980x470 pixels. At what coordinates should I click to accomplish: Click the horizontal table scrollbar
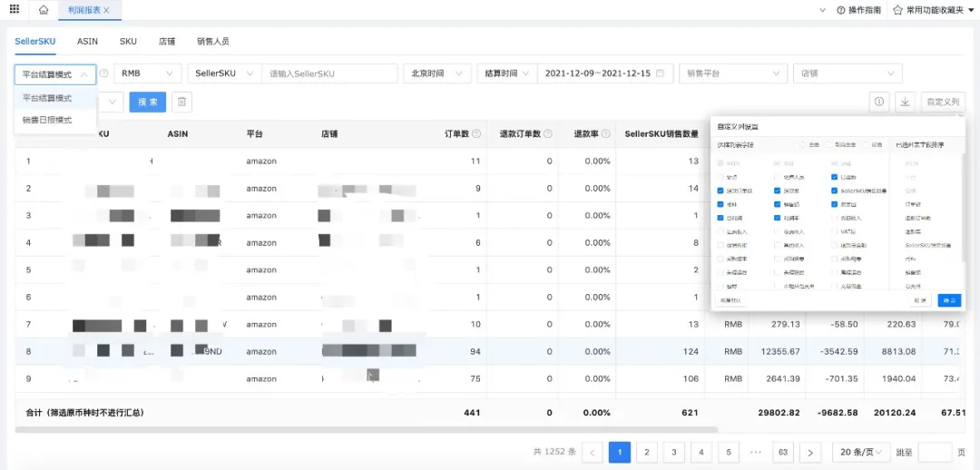click(367, 429)
